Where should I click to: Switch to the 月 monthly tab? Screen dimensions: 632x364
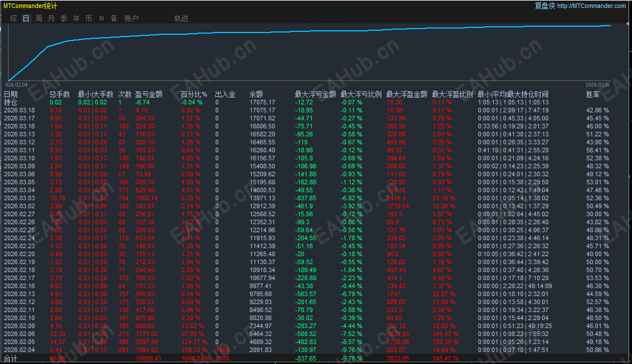point(51,18)
